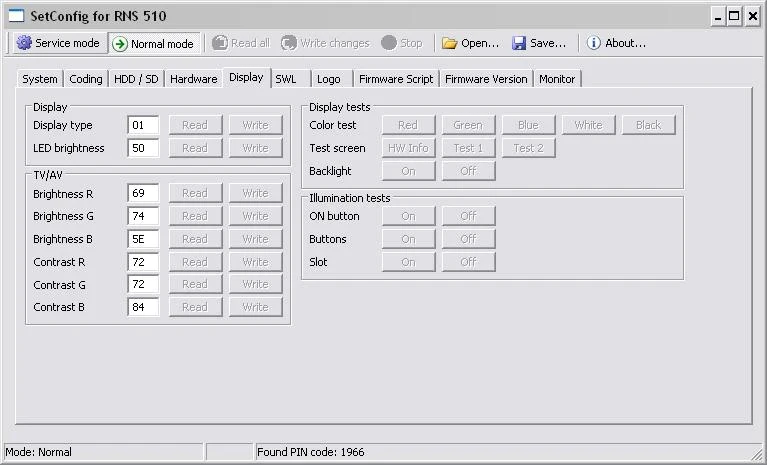Image resolution: width=767 pixels, height=465 pixels.
Task: Click Read for LED brightness
Action: 195,148
